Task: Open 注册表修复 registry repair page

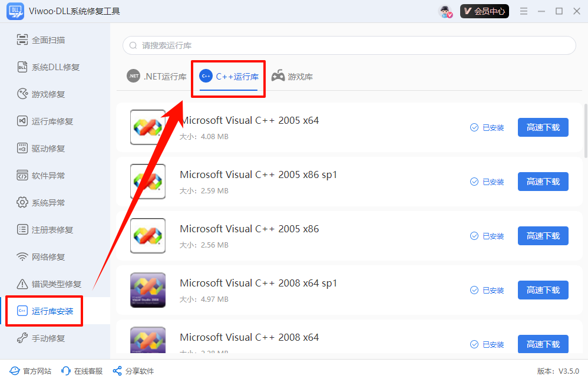Action: point(52,230)
